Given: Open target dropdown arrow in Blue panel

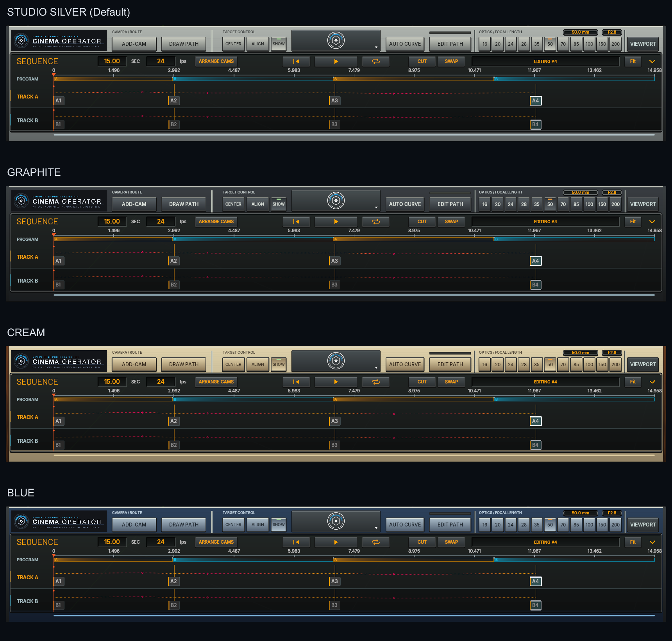Looking at the screenshot, I should [x=376, y=528].
